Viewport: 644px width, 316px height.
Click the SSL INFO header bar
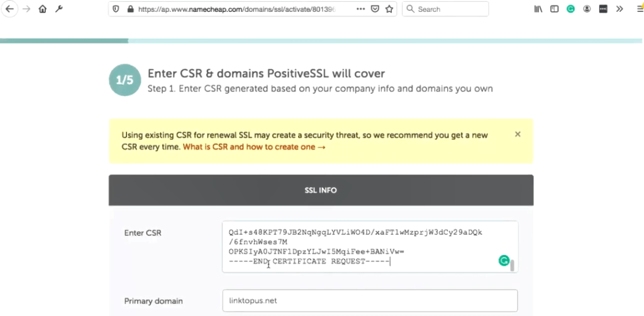coord(321,190)
